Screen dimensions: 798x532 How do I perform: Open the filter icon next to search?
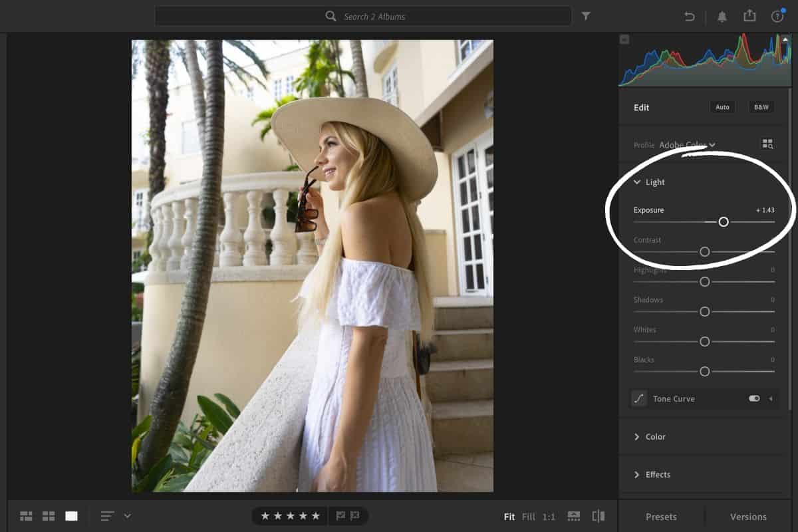[586, 16]
